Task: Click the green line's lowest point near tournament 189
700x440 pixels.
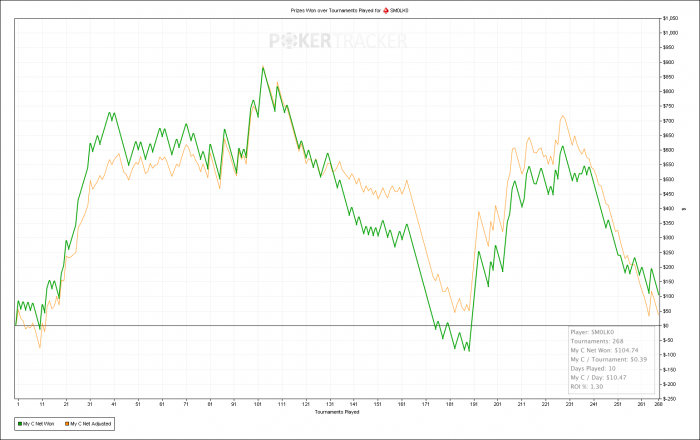Action: click(469, 351)
